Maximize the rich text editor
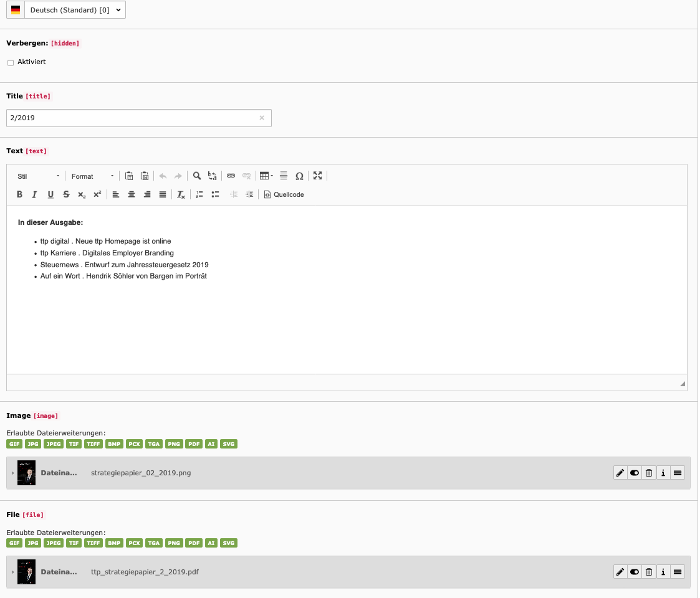This screenshot has height=598, width=700. pos(318,176)
